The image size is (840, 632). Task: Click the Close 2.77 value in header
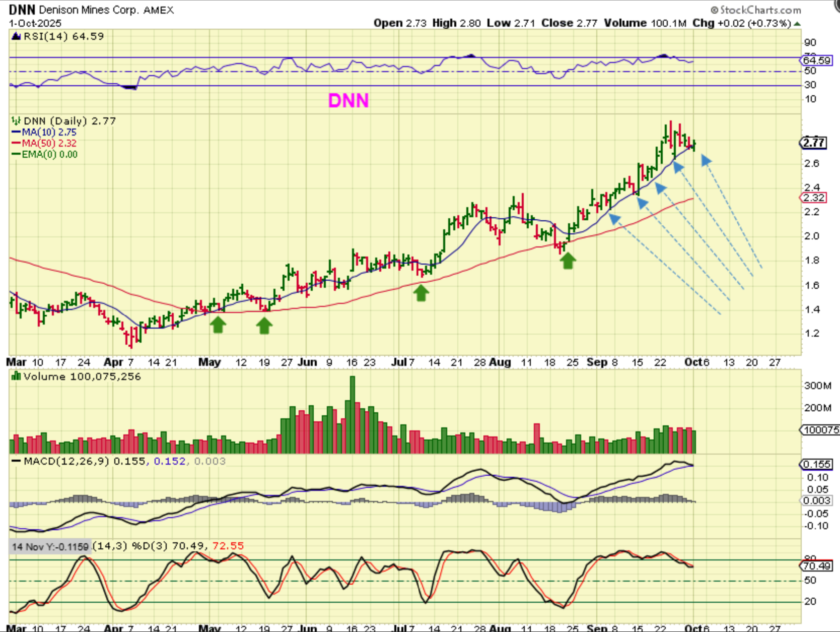(569, 23)
